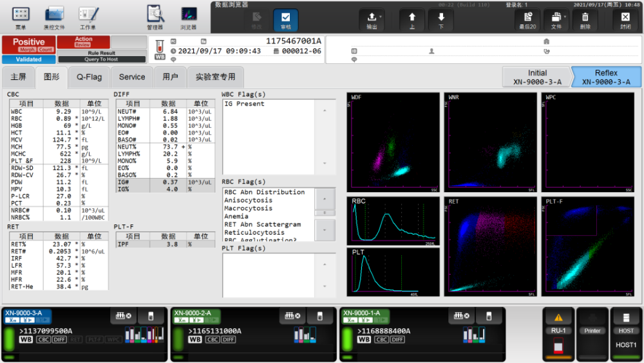Click the Printer status icon

tap(592, 318)
